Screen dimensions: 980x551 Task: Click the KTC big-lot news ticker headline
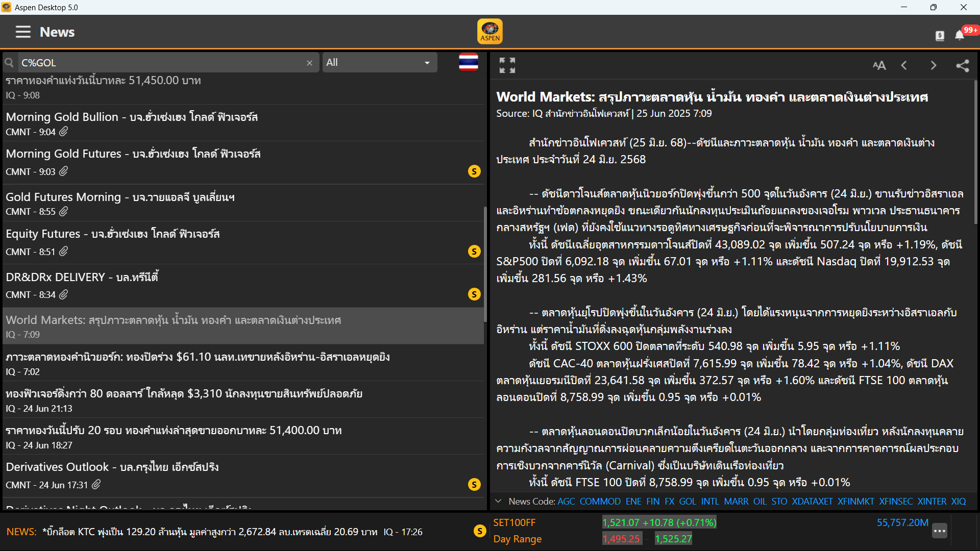coord(210,532)
